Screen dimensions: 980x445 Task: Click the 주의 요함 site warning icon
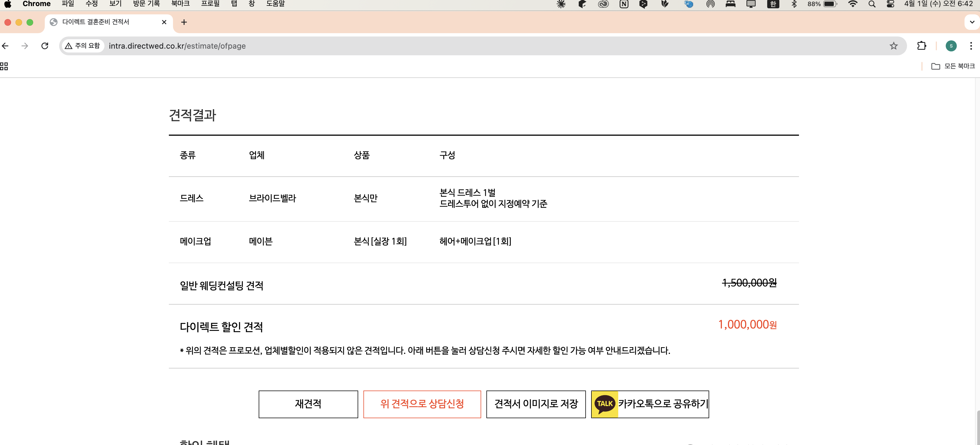[68, 45]
